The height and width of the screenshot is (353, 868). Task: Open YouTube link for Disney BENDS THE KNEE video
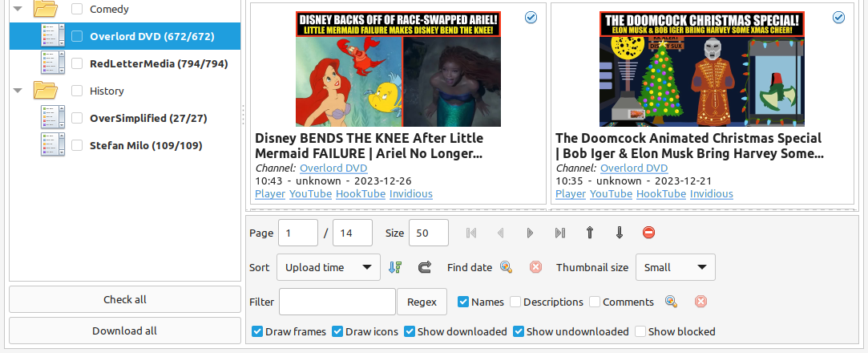coord(310,193)
